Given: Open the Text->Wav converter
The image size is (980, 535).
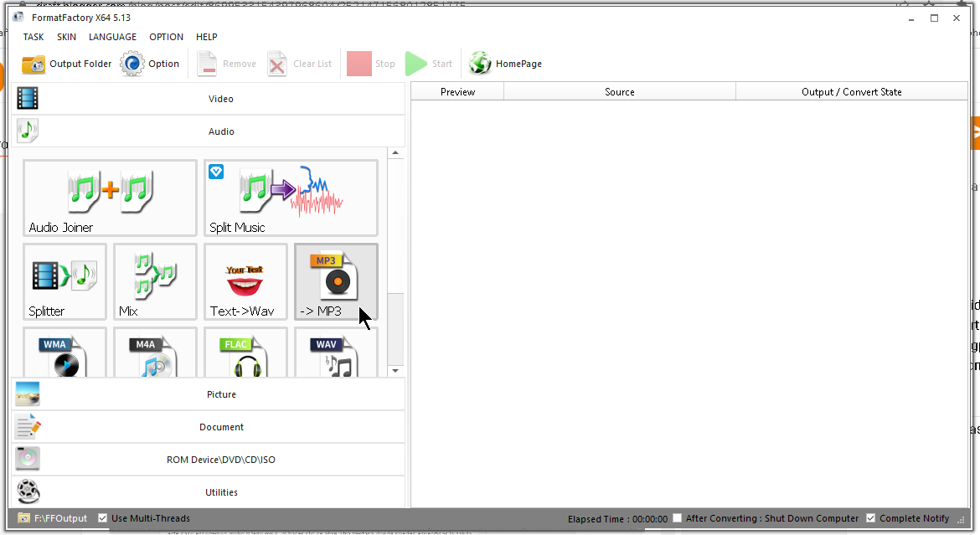Looking at the screenshot, I should 245,281.
